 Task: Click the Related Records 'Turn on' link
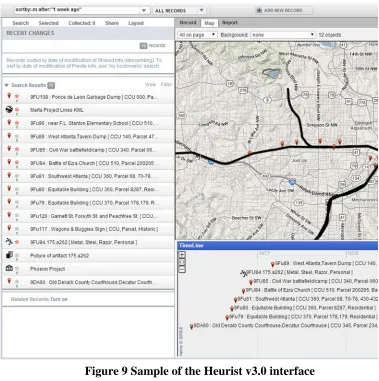(x=59, y=299)
